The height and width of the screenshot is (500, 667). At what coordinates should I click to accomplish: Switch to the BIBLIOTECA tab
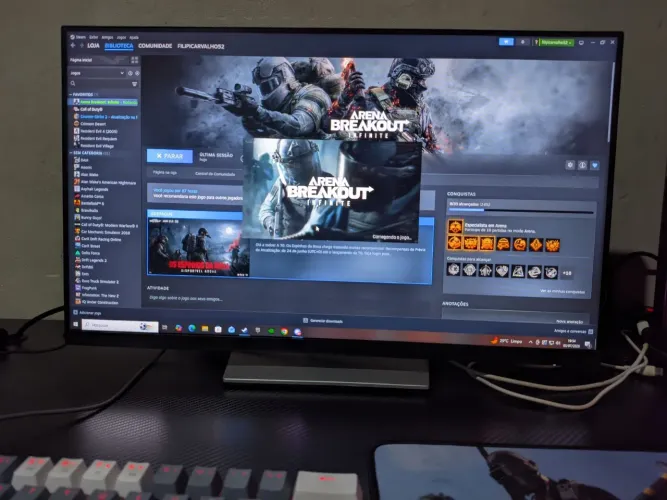[x=119, y=46]
